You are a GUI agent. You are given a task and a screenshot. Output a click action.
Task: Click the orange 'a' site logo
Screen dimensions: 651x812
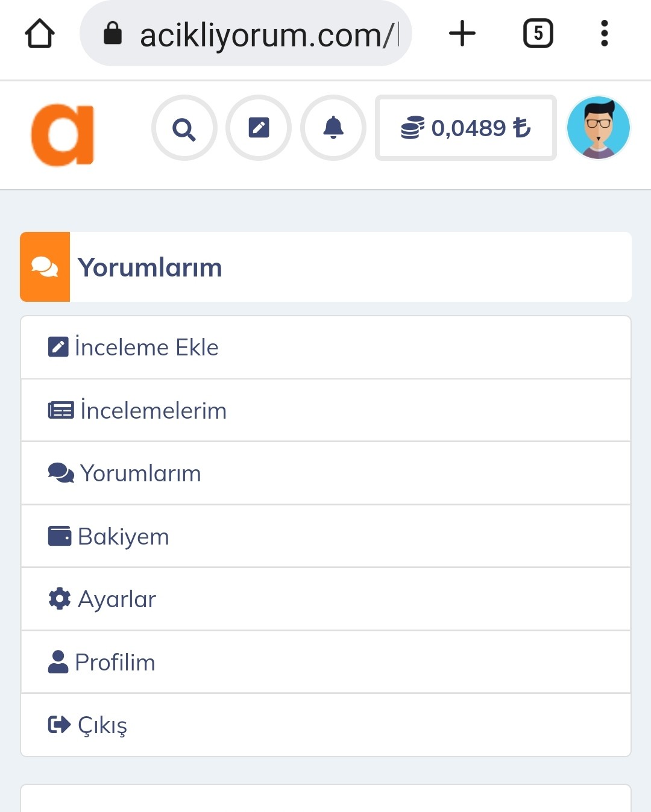pos(63,135)
